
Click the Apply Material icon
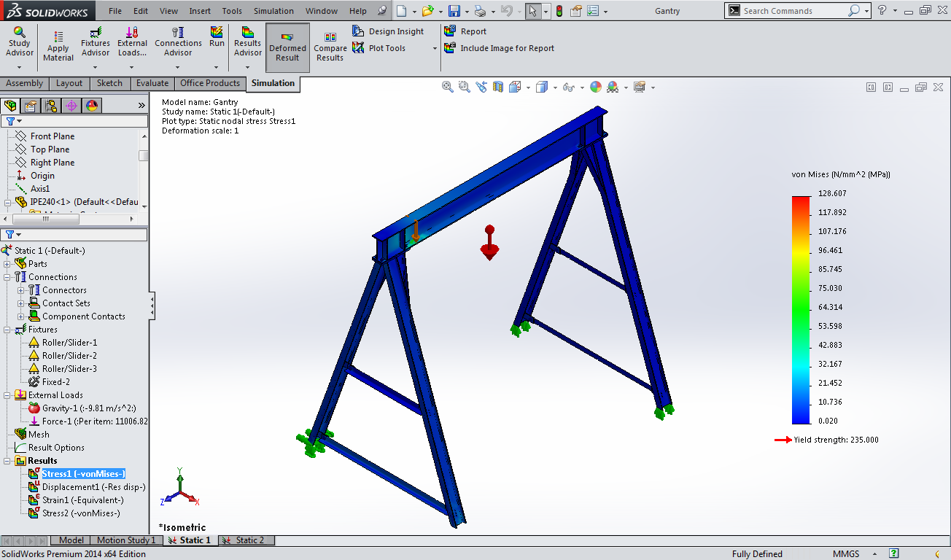58,47
